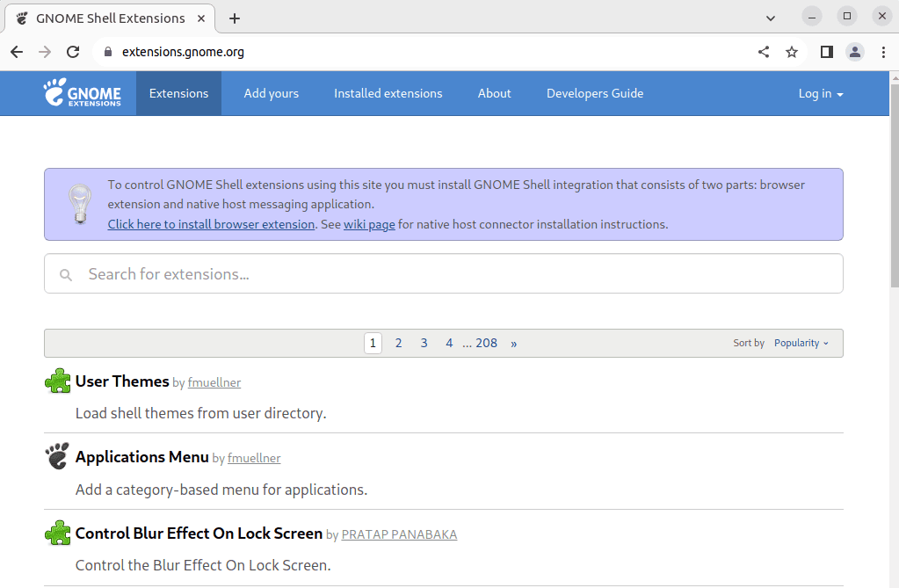Click the browser profile avatar icon
899x588 pixels.
pyautogui.click(x=854, y=52)
